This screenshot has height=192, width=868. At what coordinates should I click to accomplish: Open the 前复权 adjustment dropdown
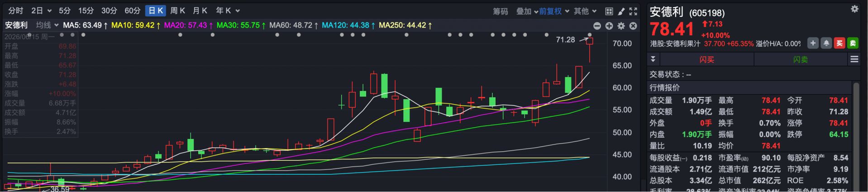coord(554,11)
